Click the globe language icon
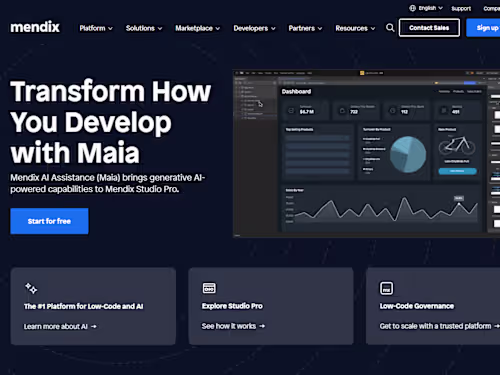Image resolution: width=500 pixels, height=375 pixels. (x=412, y=8)
